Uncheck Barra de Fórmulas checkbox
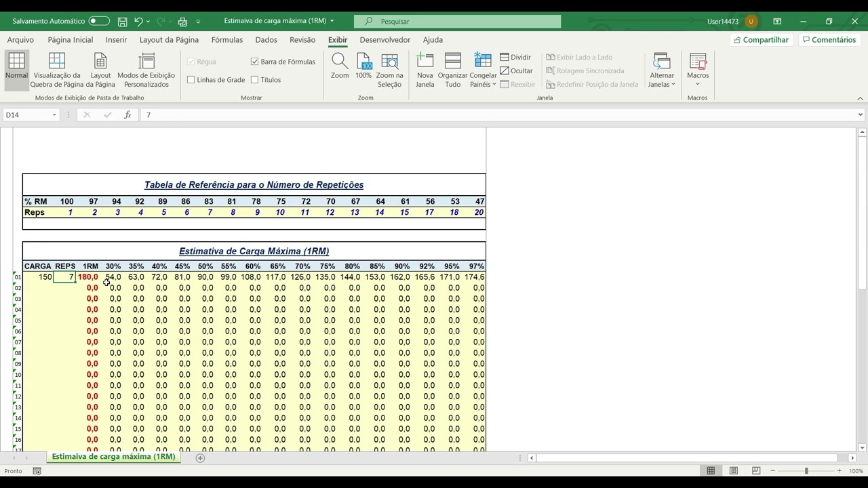The height and width of the screenshot is (488, 868). pyautogui.click(x=255, y=62)
